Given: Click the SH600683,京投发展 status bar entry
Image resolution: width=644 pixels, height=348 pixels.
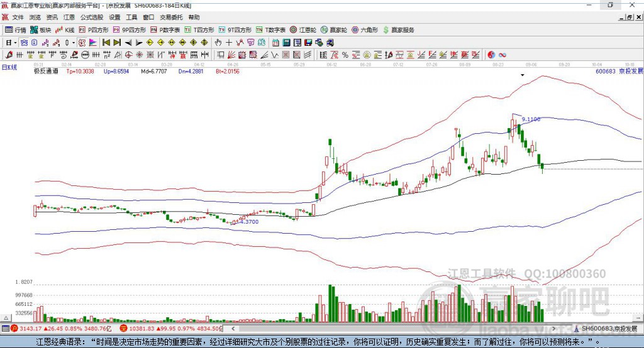Looking at the screenshot, I should pos(606,329).
